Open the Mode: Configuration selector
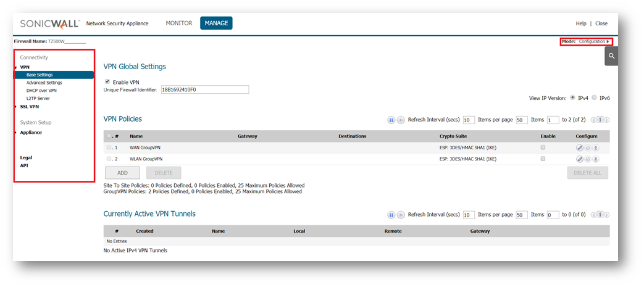This screenshot has height=287, width=644. [586, 41]
